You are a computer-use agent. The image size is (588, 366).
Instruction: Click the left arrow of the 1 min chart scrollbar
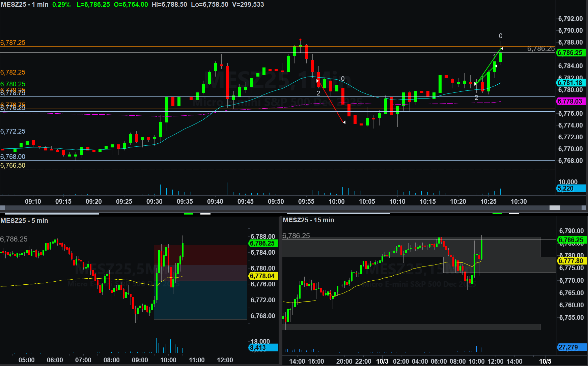(3, 208)
